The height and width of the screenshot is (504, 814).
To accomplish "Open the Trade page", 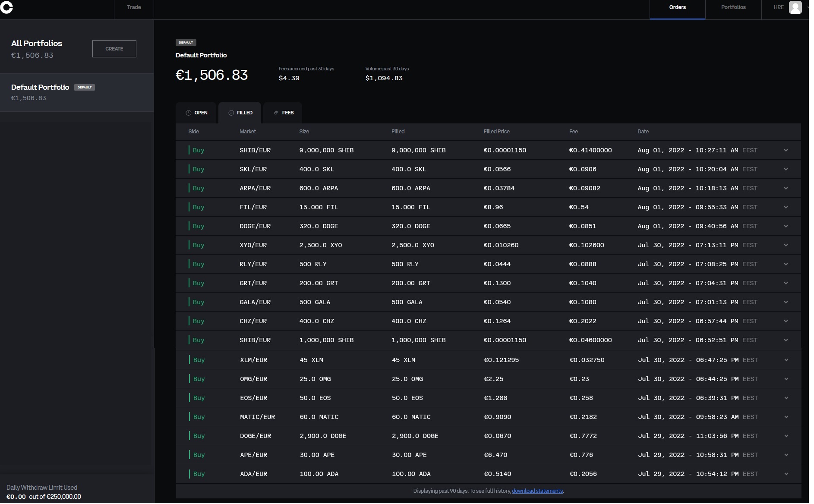I will [x=134, y=7].
